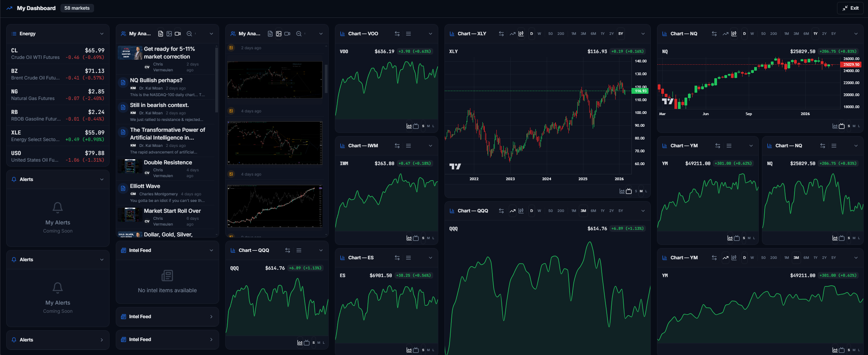
Task: Expand the collapsed Alerts panel at bottom
Action: 102,340
